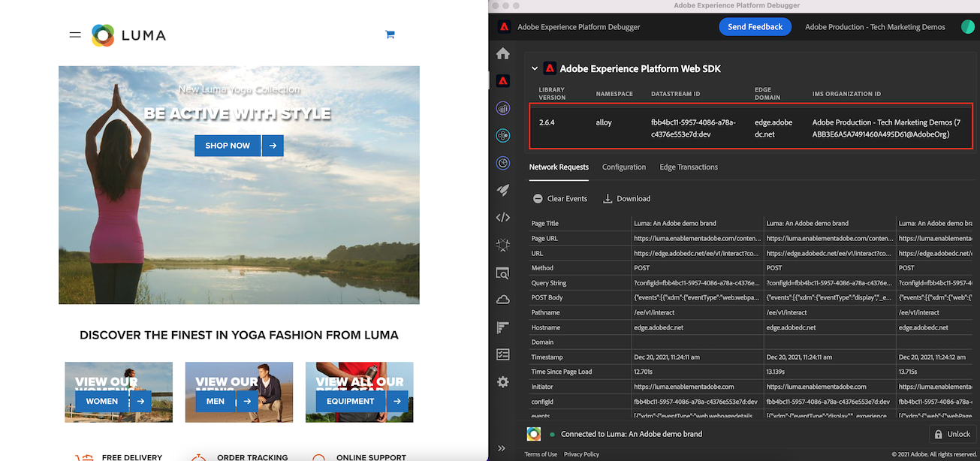The image size is (980, 461).
Task: Click the arrow next to Men button
Action: 247,402
